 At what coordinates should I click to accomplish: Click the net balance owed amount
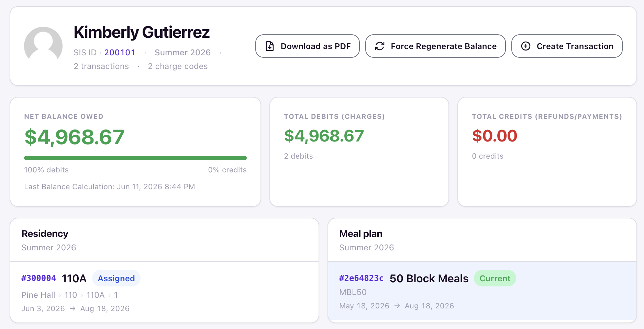click(x=74, y=137)
